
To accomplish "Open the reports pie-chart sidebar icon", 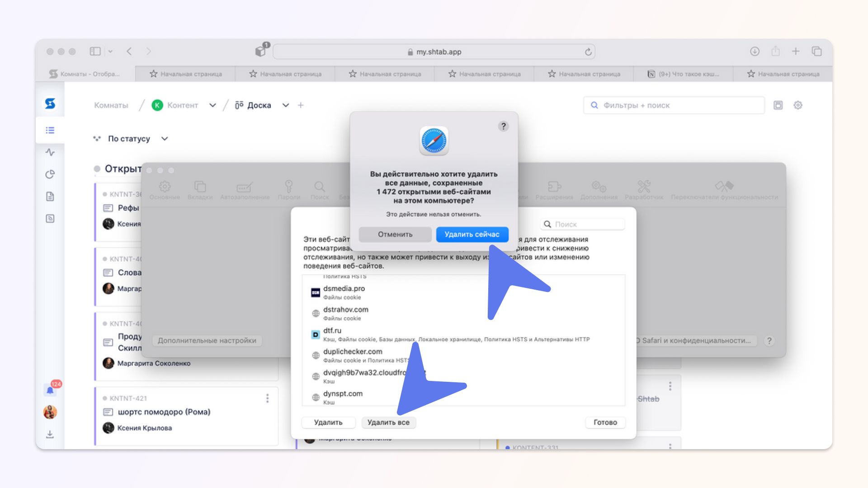I will coord(50,174).
